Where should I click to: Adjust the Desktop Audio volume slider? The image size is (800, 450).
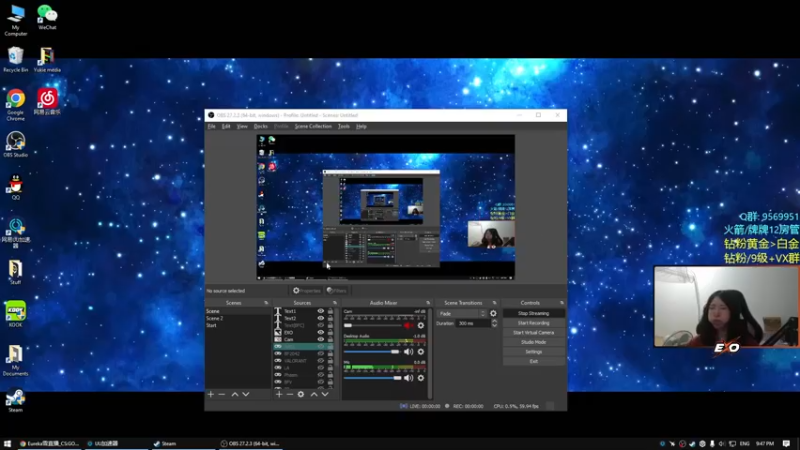tap(372, 352)
